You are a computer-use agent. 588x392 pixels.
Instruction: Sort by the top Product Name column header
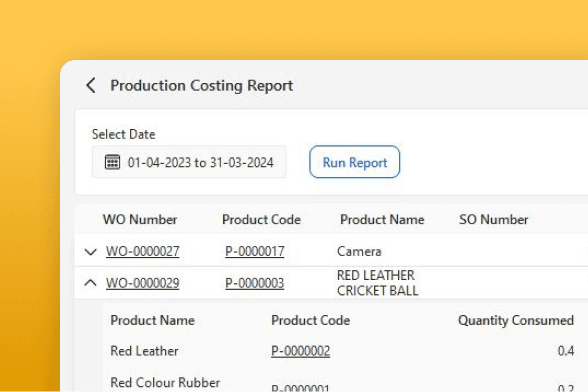[382, 219]
